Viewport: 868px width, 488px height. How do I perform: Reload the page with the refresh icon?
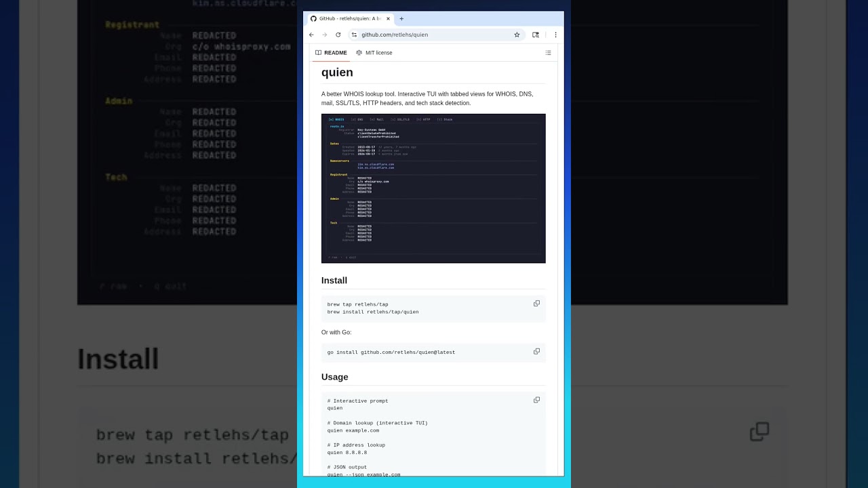(x=338, y=35)
